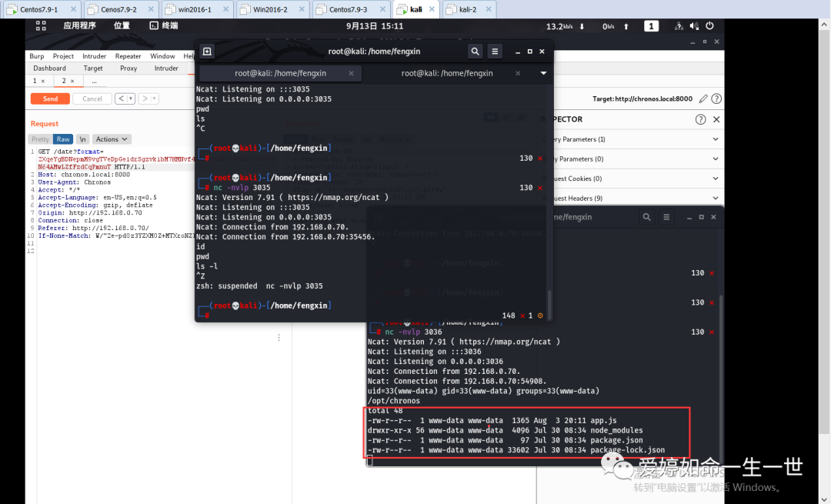Image resolution: width=831 pixels, height=504 pixels.
Task: Open Repeater menu in Burp Suite
Action: (128, 56)
